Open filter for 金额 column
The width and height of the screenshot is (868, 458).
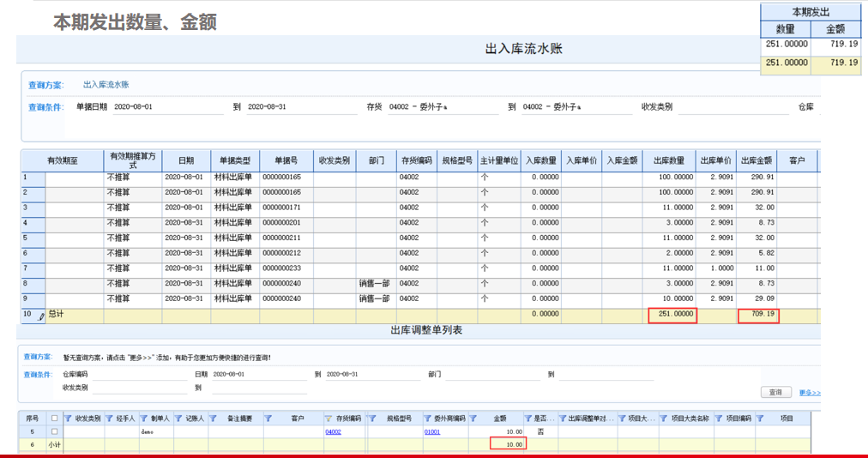tap(473, 419)
